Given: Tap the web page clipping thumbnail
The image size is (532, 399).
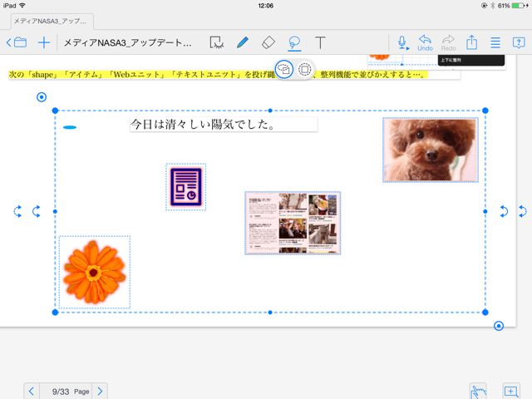Looking at the screenshot, I should [293, 223].
